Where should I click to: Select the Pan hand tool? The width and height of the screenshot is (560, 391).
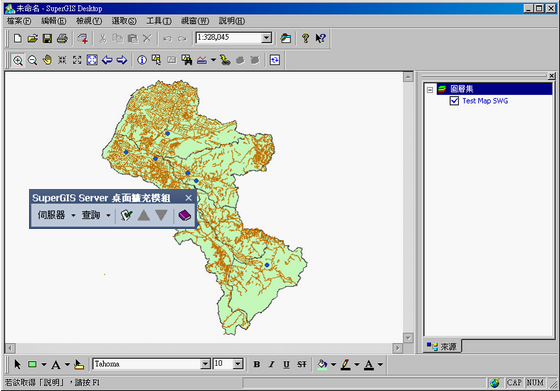(47, 60)
